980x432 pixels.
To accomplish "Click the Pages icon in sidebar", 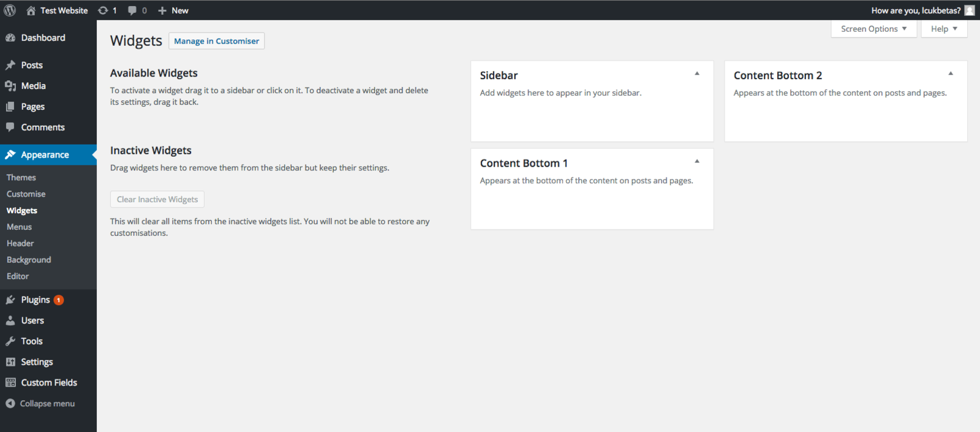I will point(10,107).
